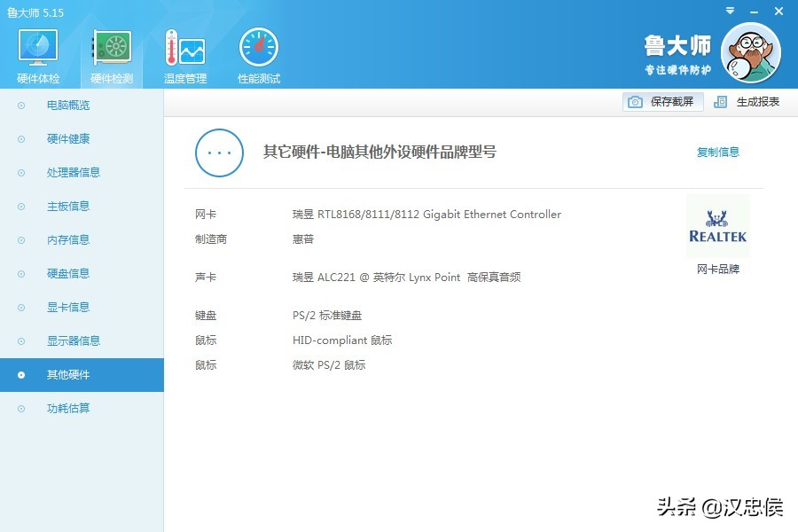Click 生成报表 to generate report
The width and height of the screenshot is (798, 532).
point(758,102)
